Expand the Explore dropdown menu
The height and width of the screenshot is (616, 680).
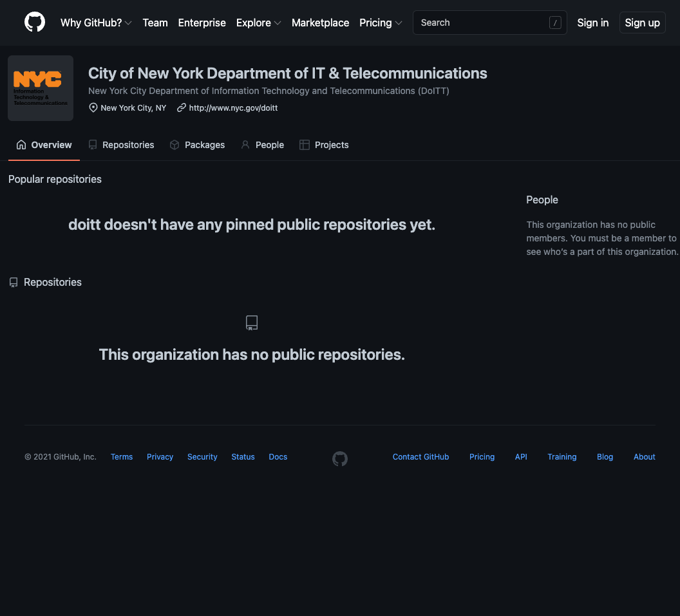tap(258, 23)
